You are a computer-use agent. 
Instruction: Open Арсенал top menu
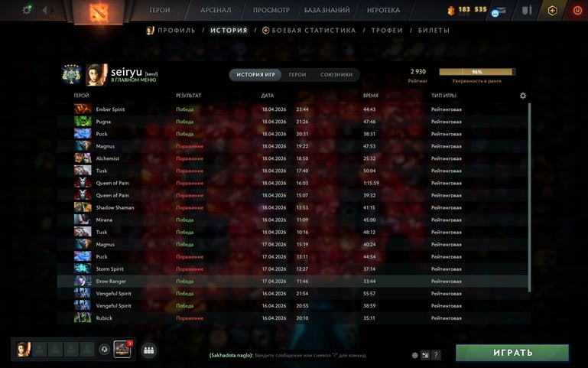(216, 10)
